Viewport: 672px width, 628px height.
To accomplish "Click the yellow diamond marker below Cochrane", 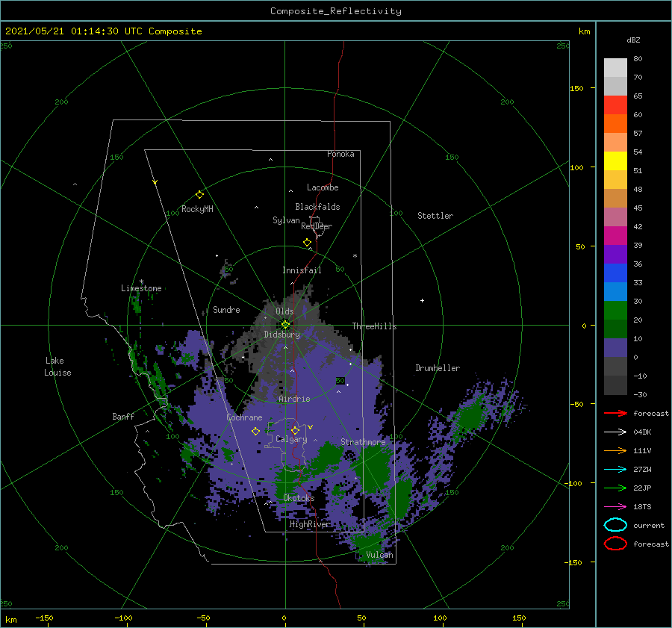I will [x=255, y=432].
